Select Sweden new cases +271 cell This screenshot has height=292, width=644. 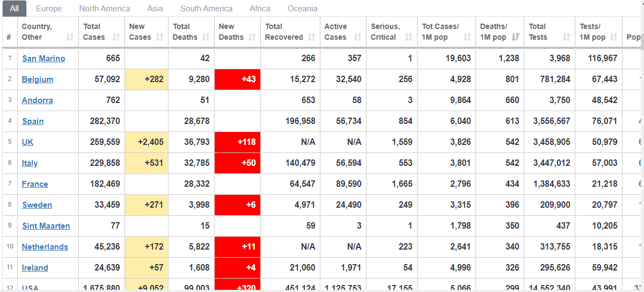(146, 205)
